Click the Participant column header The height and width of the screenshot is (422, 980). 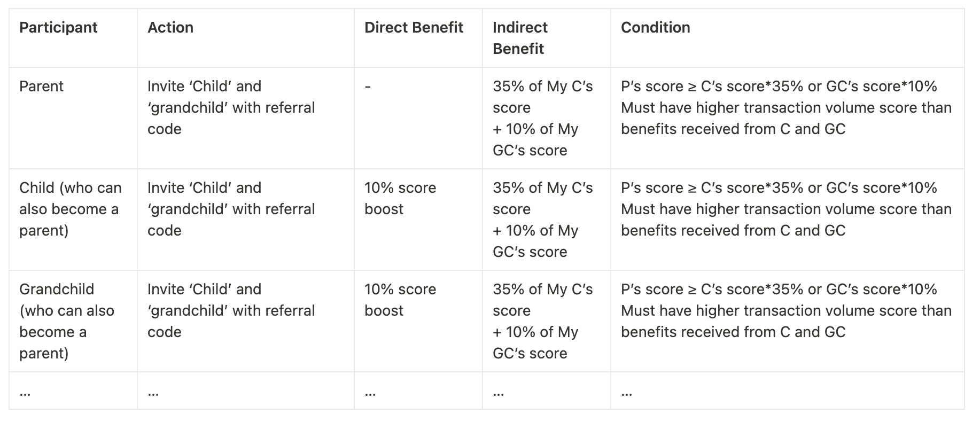pos(58,28)
